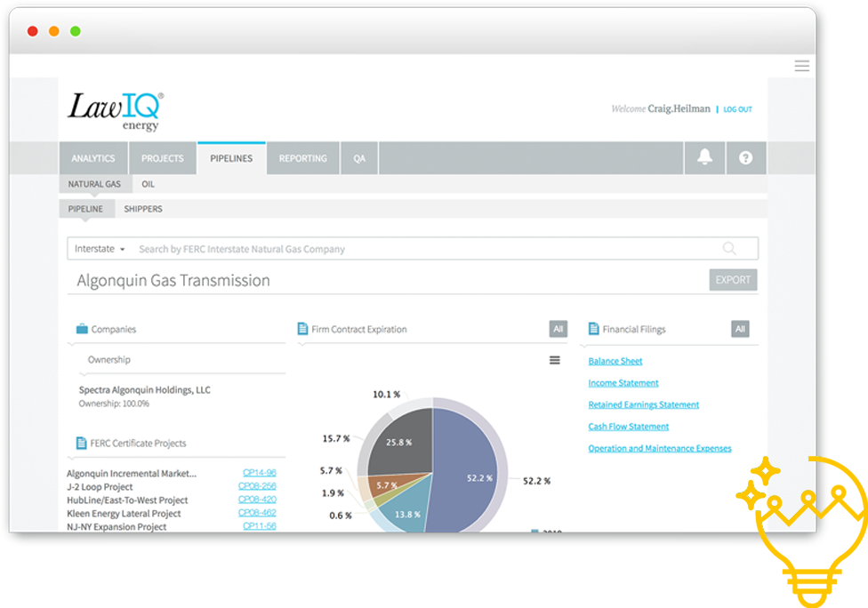
Task: Switch to the Projects tab
Action: tap(162, 158)
